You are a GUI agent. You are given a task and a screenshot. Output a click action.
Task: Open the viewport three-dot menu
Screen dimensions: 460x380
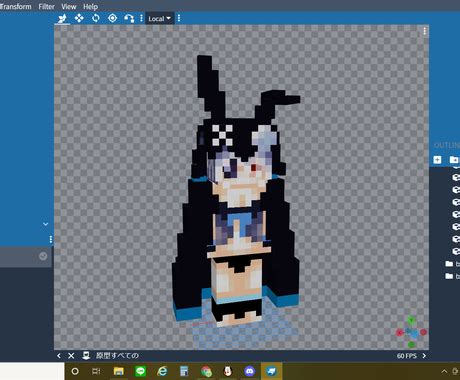click(424, 31)
